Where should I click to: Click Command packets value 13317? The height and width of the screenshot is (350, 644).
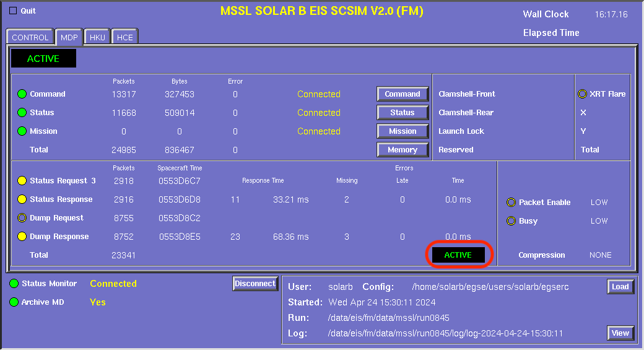tap(124, 94)
